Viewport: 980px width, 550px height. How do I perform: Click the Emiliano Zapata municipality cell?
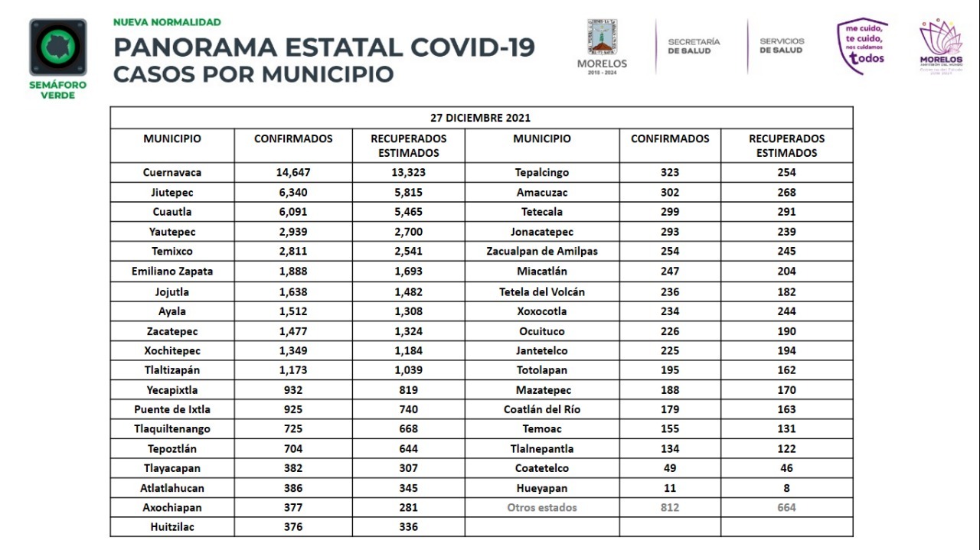click(x=172, y=272)
